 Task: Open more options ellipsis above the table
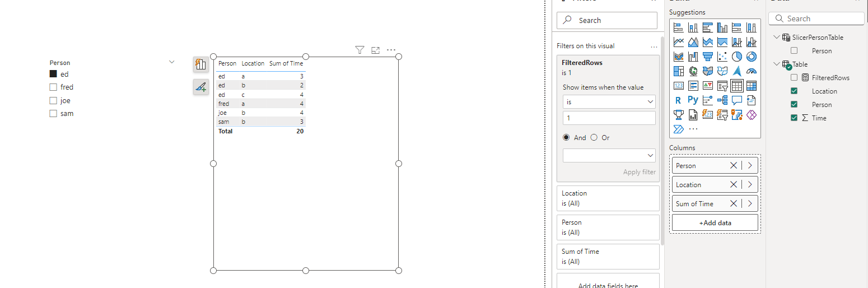point(391,50)
